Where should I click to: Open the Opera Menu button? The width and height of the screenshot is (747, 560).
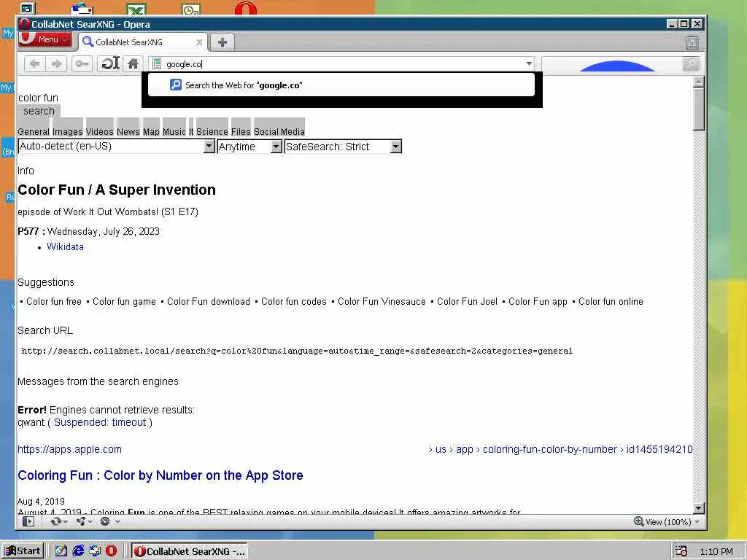point(44,39)
